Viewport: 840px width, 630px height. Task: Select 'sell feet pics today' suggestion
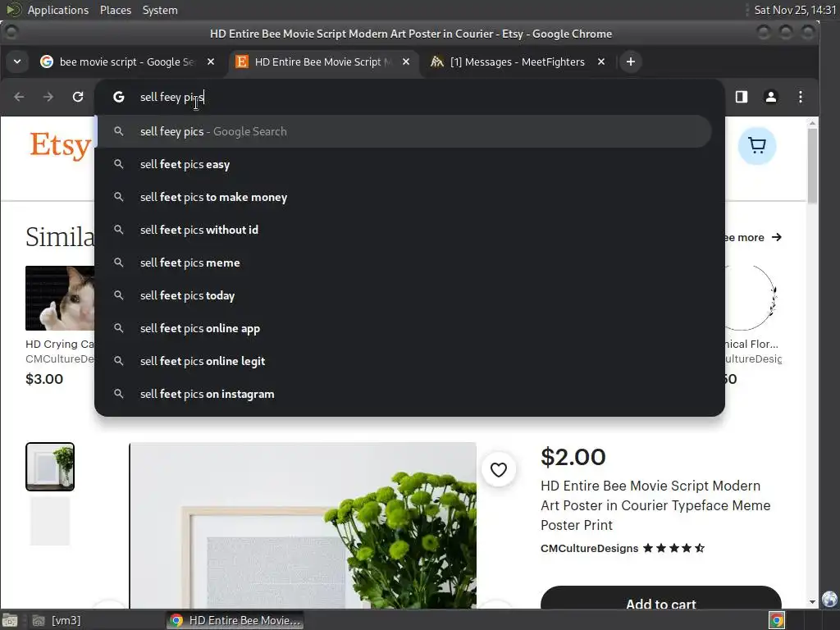(x=404, y=295)
